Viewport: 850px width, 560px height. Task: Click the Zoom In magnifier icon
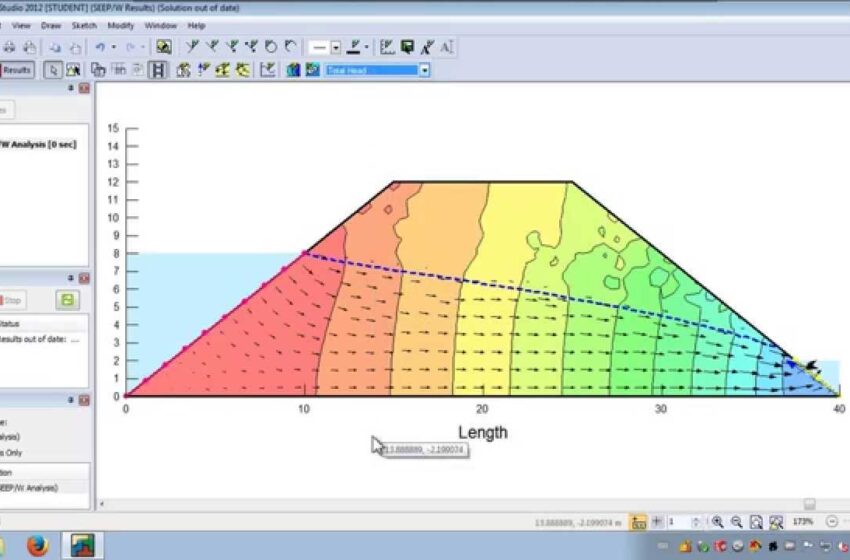click(x=717, y=522)
